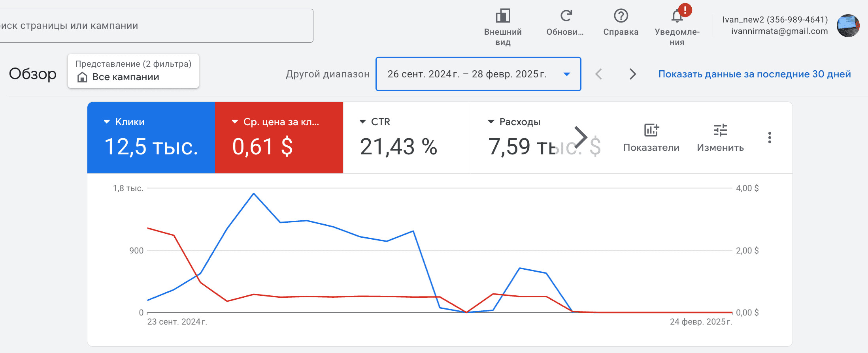Click the 4,00 $ axis label

pyautogui.click(x=747, y=188)
